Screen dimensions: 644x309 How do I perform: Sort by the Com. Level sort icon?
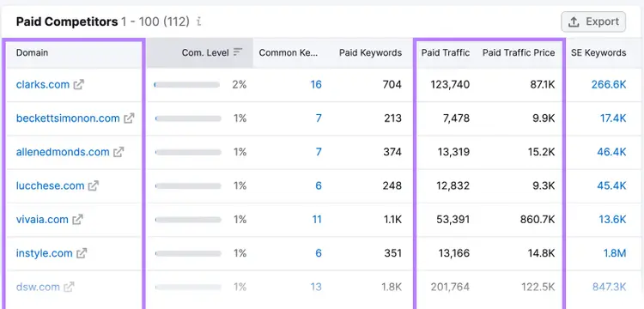(238, 52)
